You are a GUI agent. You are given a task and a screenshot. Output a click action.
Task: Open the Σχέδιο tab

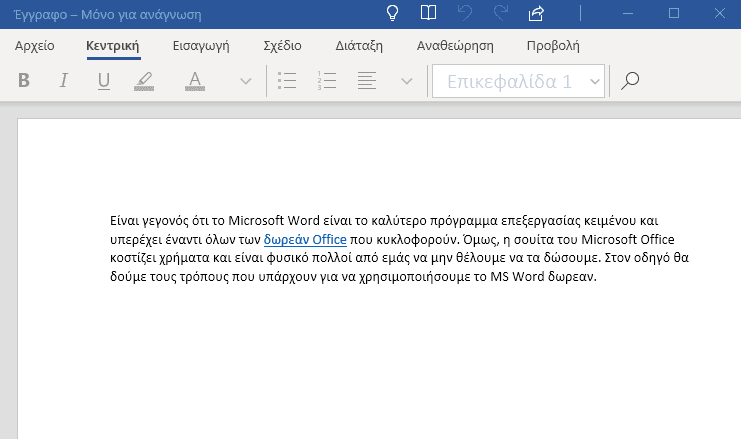pos(282,46)
